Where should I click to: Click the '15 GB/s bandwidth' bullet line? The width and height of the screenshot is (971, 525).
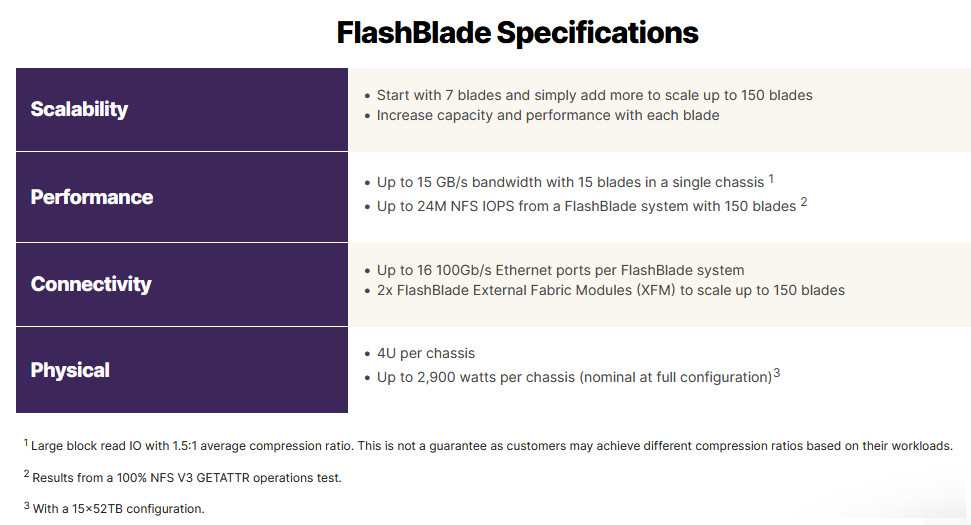pyautogui.click(x=570, y=183)
